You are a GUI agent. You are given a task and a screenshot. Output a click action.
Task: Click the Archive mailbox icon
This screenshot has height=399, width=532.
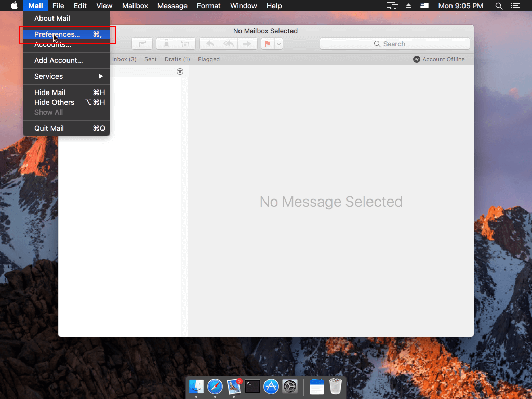[142, 44]
